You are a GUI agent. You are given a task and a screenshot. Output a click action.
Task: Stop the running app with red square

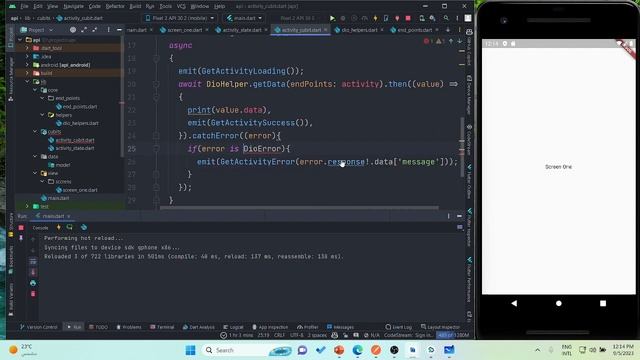[x=408, y=18]
